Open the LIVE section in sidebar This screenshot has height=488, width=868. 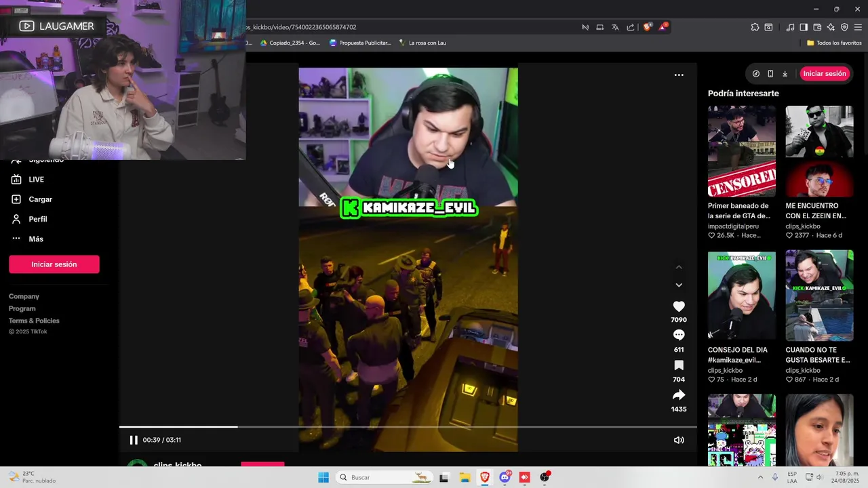pyautogui.click(x=27, y=180)
